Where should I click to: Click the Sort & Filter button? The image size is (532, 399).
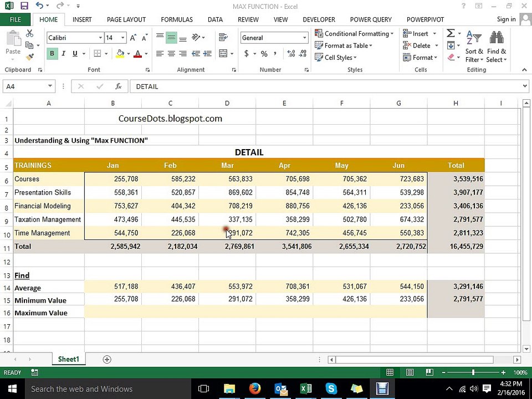474,46
